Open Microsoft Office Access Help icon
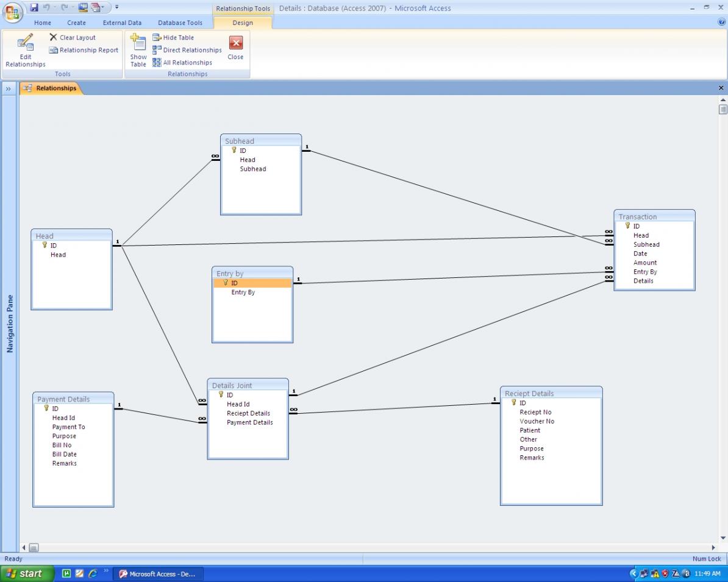 point(721,22)
